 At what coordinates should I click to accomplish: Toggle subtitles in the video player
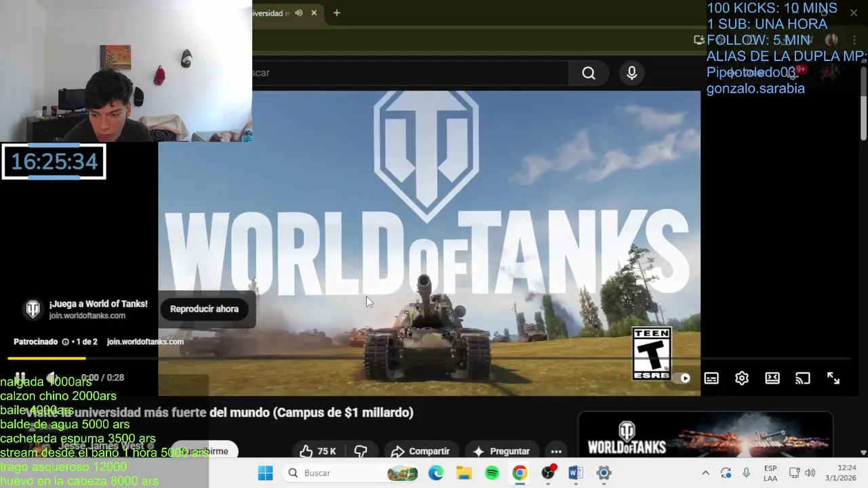[711, 378]
